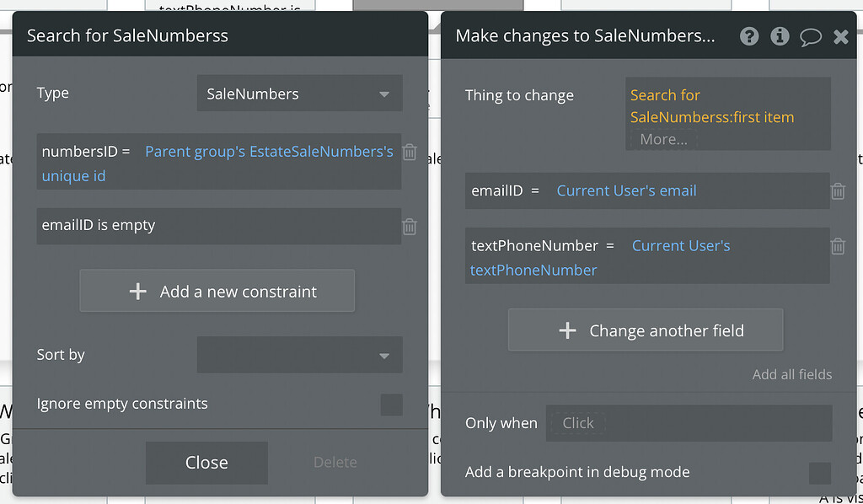The height and width of the screenshot is (504, 863).
Task: Select the Current User's email expression
Action: tap(626, 190)
